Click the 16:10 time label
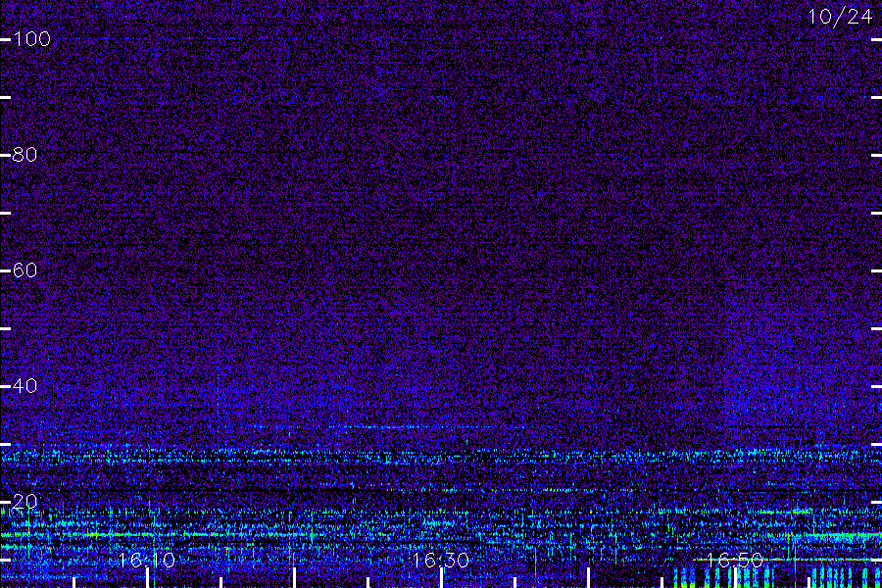882x588 pixels. coord(147,561)
